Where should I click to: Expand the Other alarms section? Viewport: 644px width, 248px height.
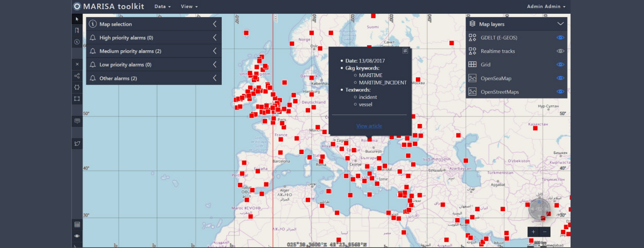(x=215, y=78)
